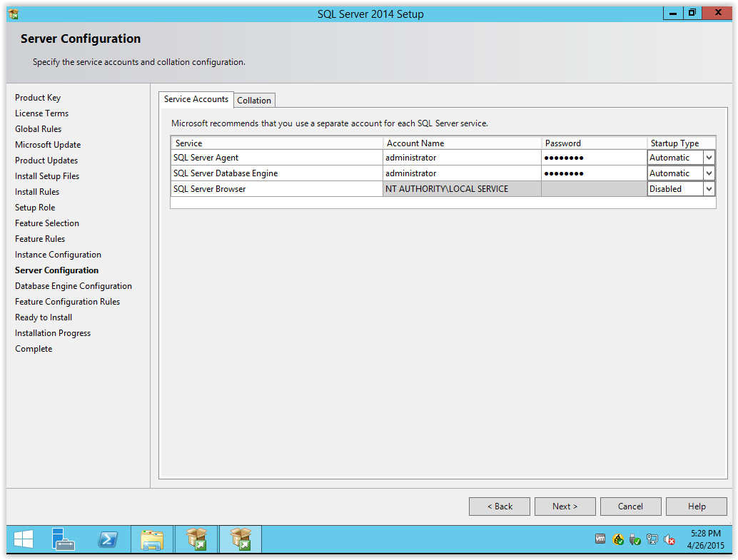Screen dimensions: 738x560
Task: Click Product Updates in the steps list
Action: tap(46, 161)
